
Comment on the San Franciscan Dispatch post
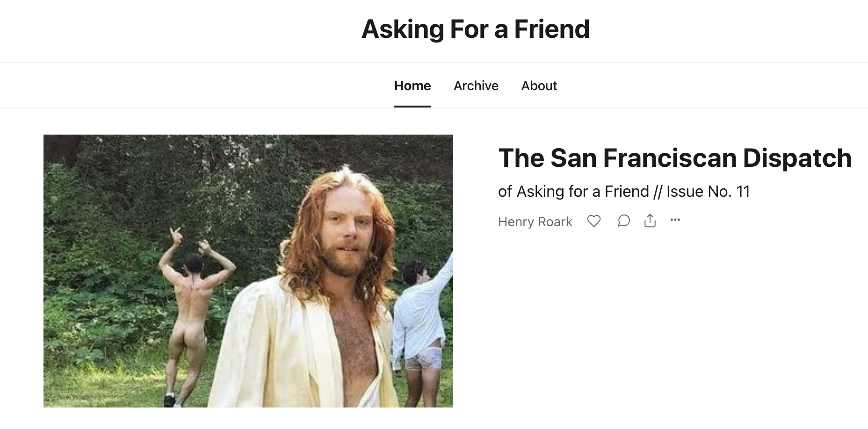pos(623,221)
